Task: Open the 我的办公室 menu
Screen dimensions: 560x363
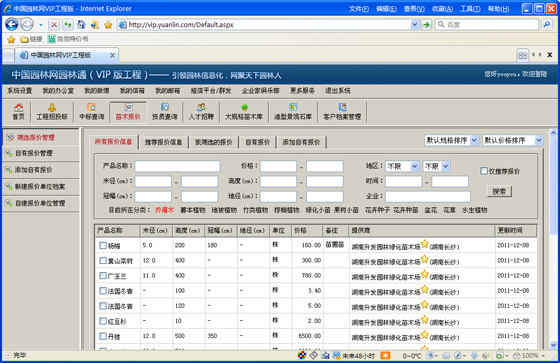Action: point(58,91)
